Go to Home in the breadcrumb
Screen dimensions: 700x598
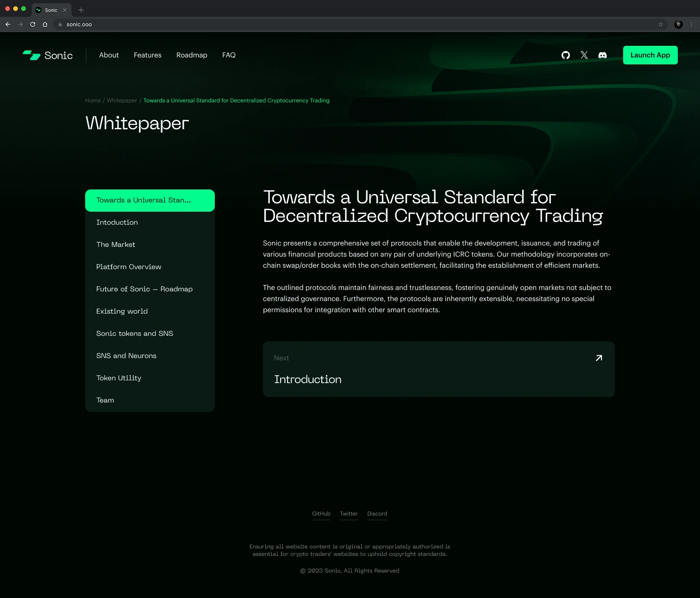click(x=93, y=101)
